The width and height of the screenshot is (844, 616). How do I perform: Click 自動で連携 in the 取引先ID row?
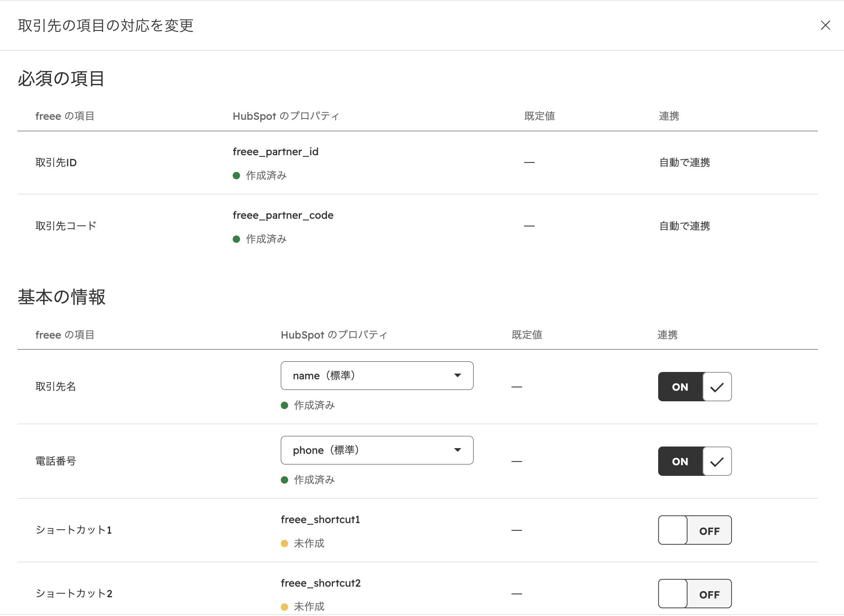click(x=685, y=163)
